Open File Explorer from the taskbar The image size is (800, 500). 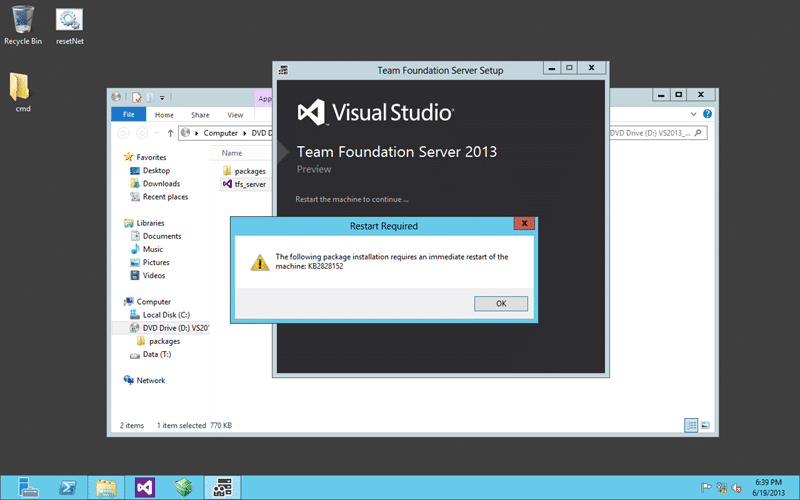click(106, 487)
